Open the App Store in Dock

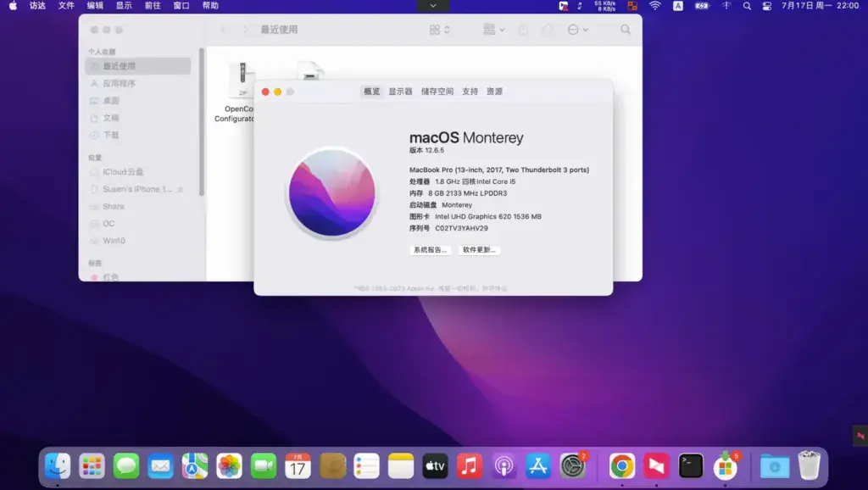(x=538, y=466)
